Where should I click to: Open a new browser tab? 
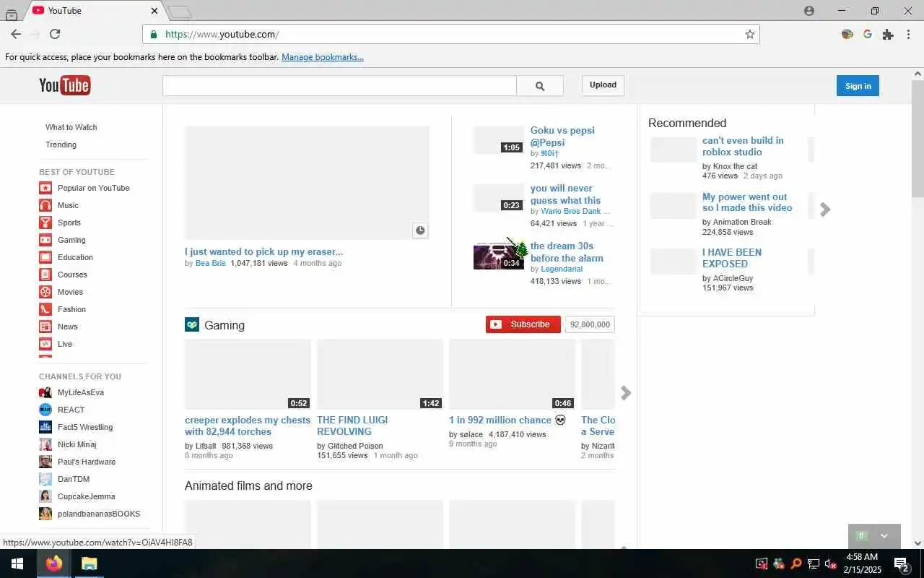click(179, 12)
